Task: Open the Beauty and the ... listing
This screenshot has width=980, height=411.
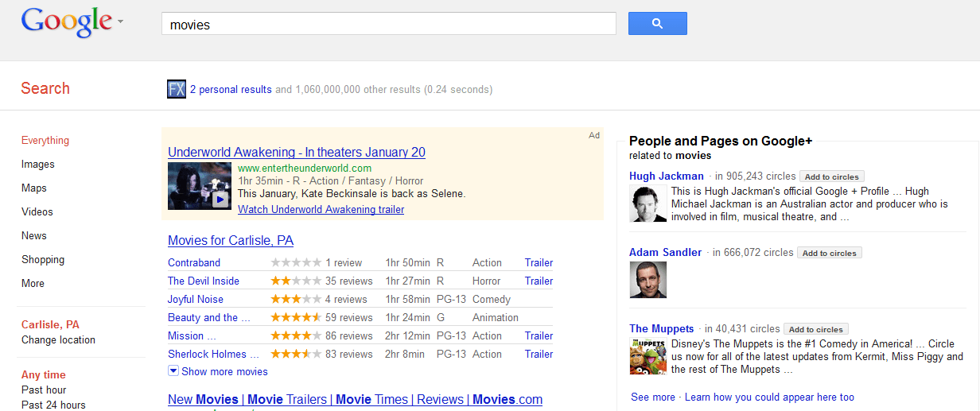Action: 209,318
